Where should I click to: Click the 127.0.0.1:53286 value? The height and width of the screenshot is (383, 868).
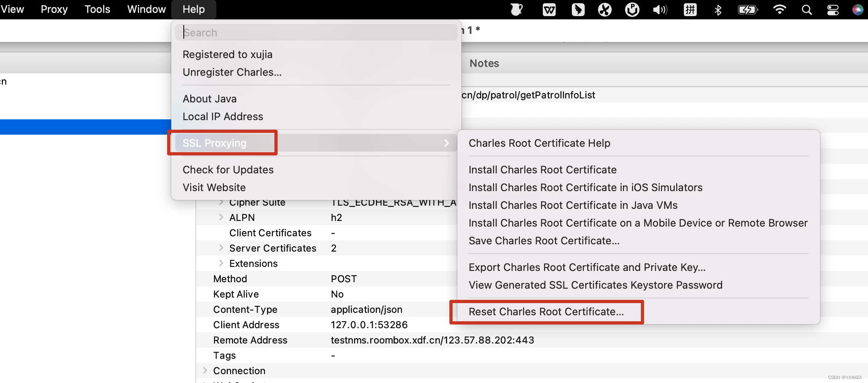[369, 325]
